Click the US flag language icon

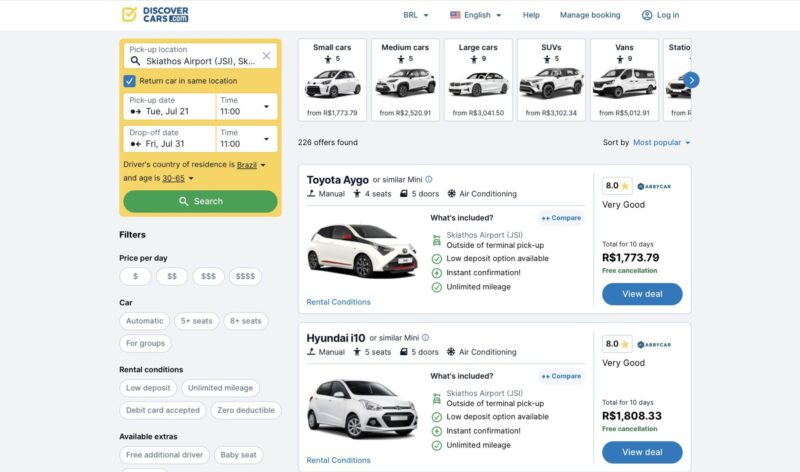click(455, 15)
